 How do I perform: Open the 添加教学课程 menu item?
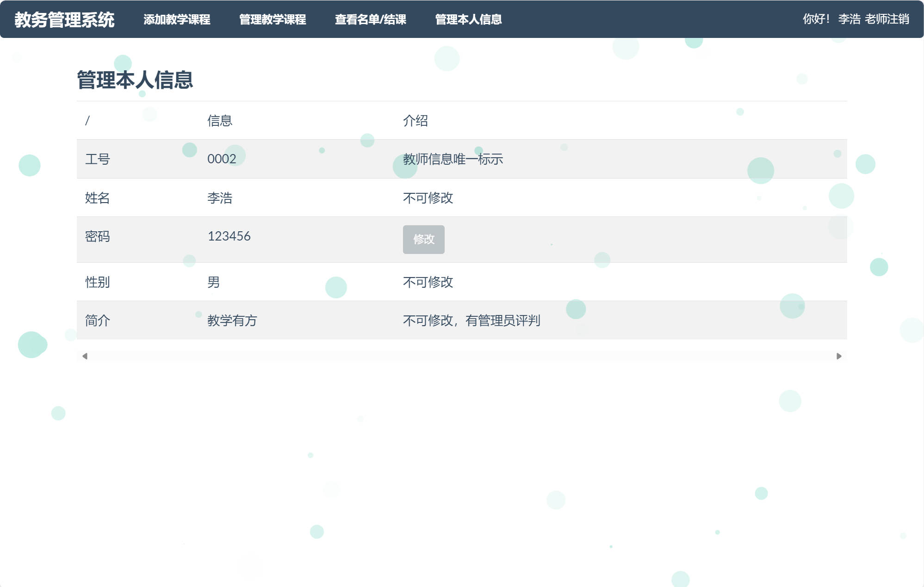click(177, 20)
